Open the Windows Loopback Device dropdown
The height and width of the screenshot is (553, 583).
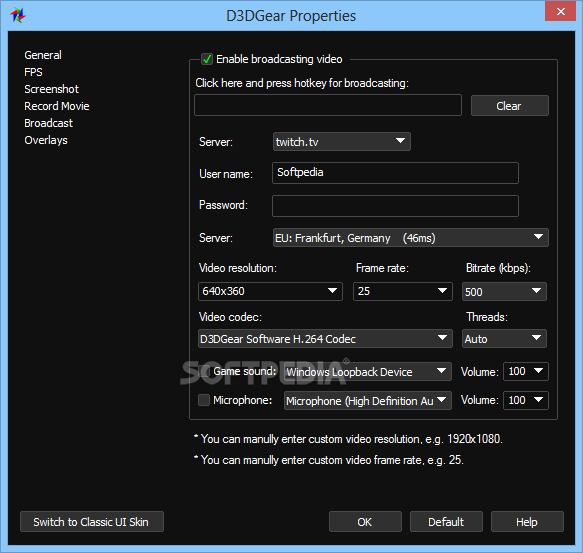coord(368,372)
